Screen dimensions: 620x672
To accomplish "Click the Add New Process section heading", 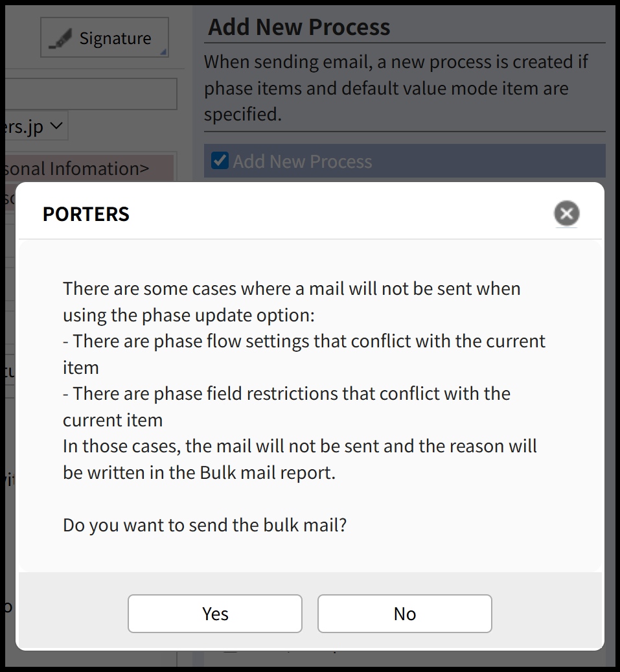I will point(299,27).
